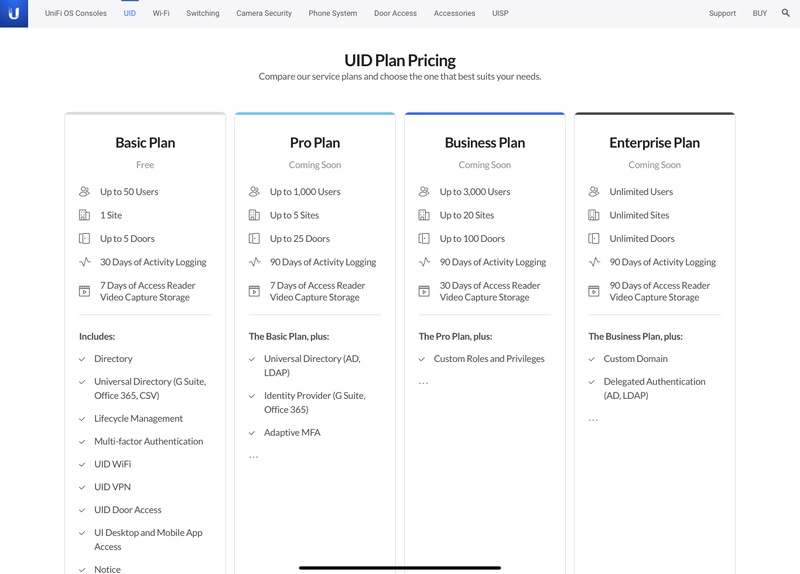Screen dimensions: 800x574
Task: Click the door icon in Business Plan
Action: [425, 239]
